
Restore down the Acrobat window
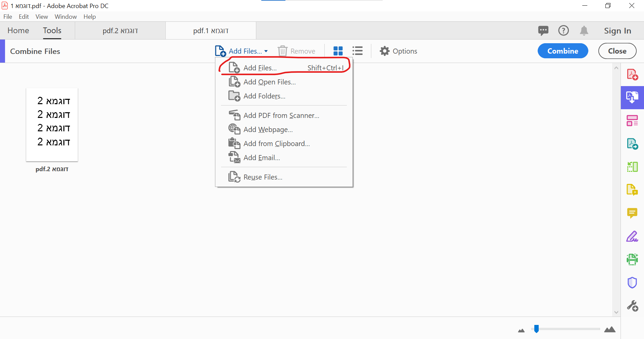[608, 6]
